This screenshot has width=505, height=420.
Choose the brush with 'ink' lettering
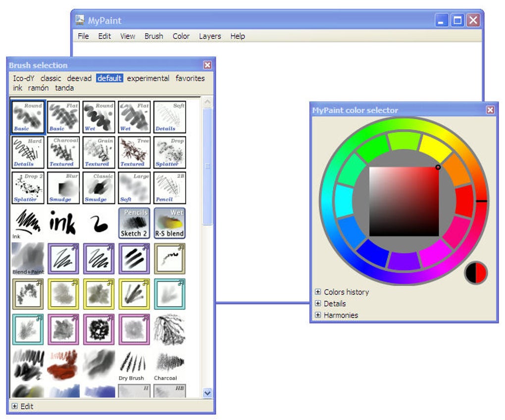click(63, 223)
